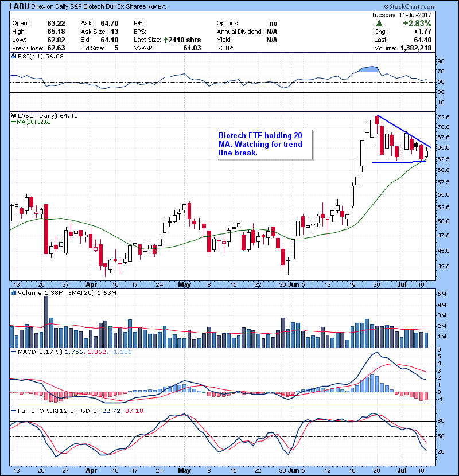Click the LABU (Daily) 64.40 chart label
Viewport: 459px width, 476px height.
click(48, 115)
